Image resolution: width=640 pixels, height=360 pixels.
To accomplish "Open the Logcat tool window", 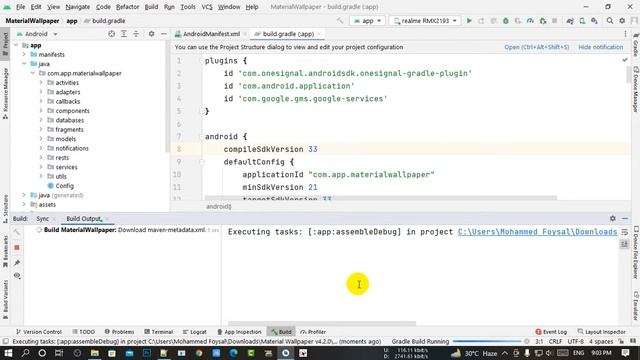I will (195, 332).
